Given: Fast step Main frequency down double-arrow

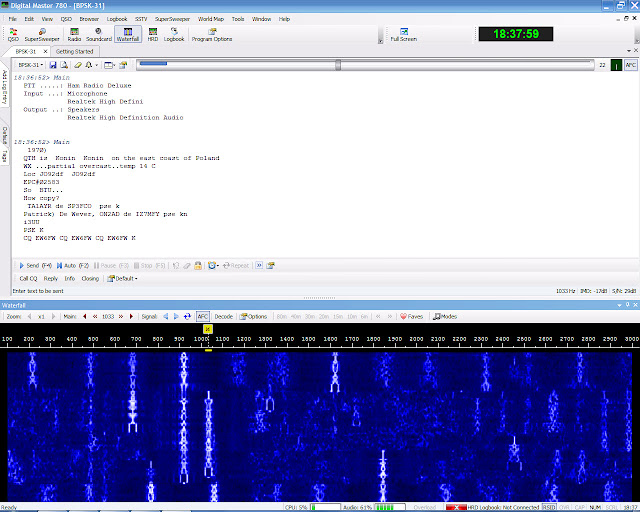Looking at the screenshot, I should tap(95, 316).
